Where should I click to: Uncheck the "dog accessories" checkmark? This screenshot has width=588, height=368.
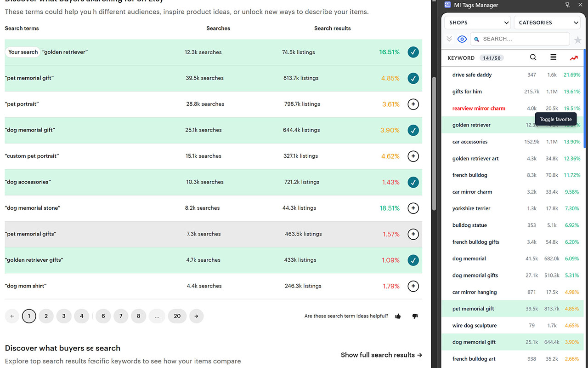tap(413, 182)
